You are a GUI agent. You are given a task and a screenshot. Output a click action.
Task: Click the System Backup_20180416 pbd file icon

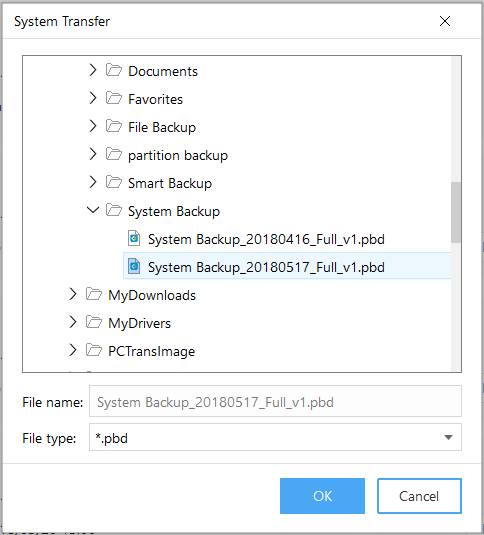134,238
